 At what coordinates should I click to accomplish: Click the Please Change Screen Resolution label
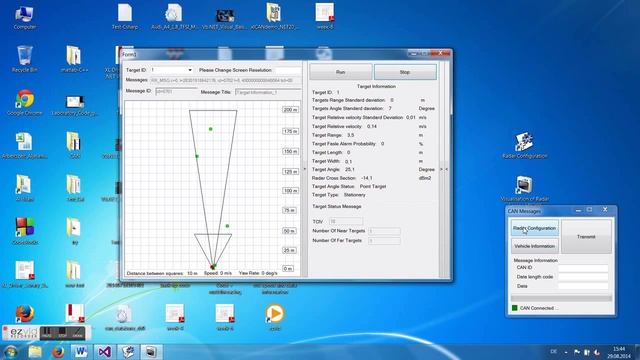(235, 70)
